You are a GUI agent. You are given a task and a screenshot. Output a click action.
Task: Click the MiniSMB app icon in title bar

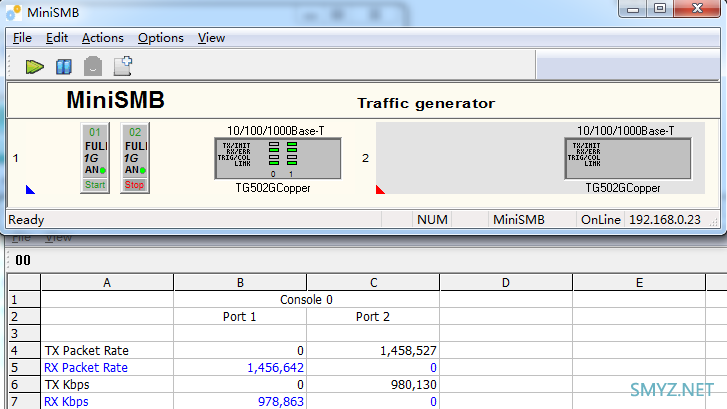[13, 13]
